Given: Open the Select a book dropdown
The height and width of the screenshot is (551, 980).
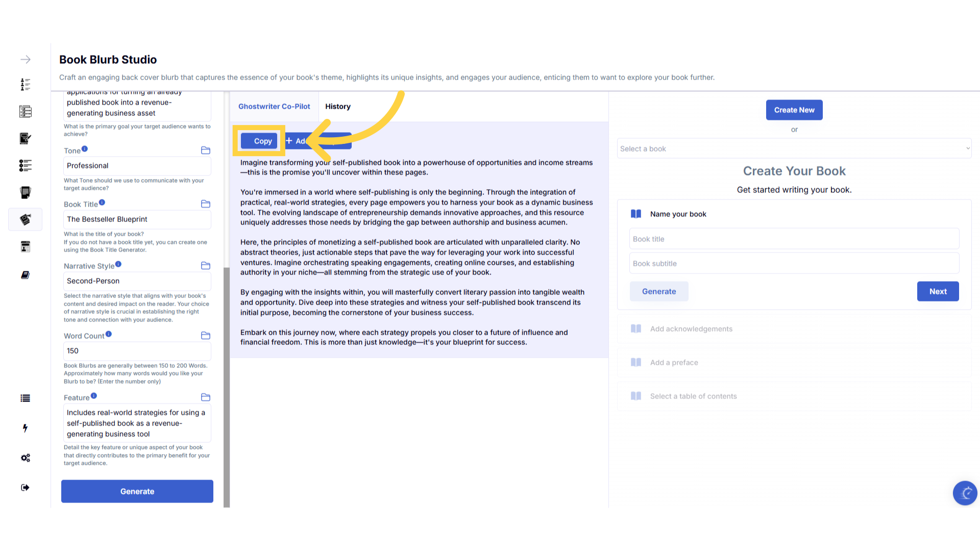Looking at the screenshot, I should pos(794,149).
